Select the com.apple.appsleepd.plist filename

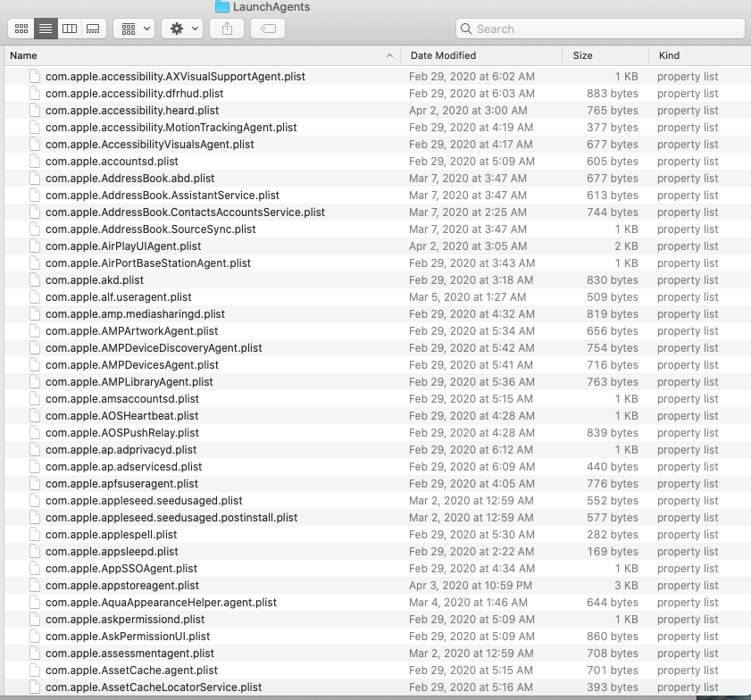click(112, 552)
